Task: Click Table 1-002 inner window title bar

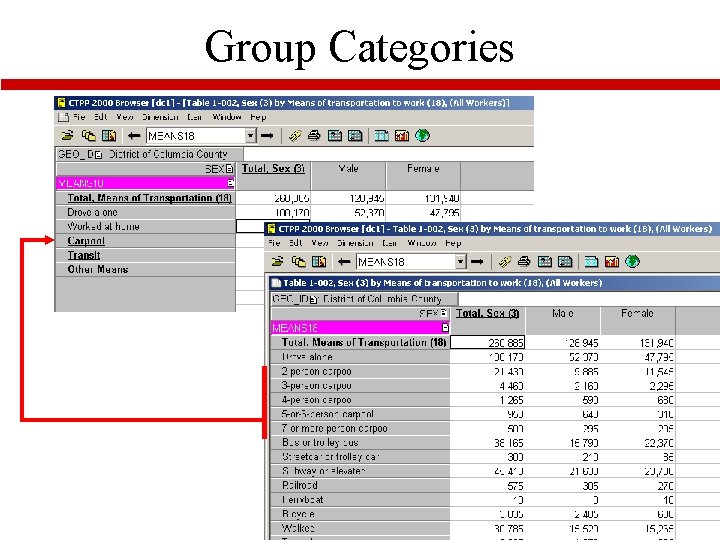Action: point(495,283)
